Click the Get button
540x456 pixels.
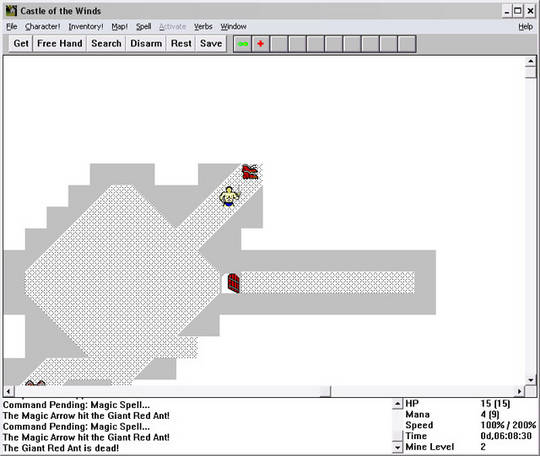(21, 44)
